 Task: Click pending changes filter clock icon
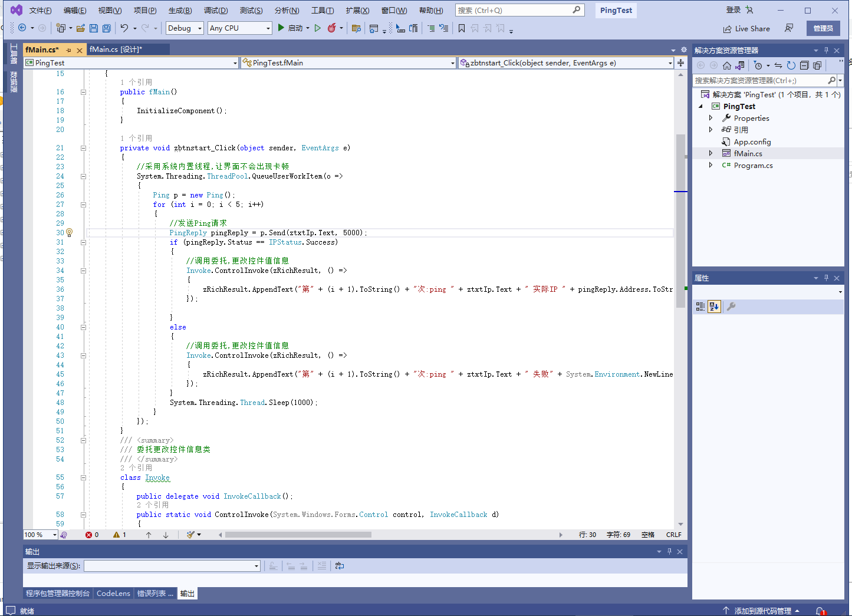tap(758, 65)
